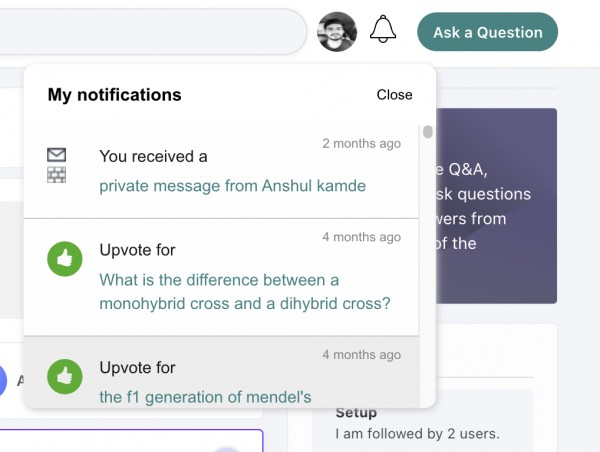Click thumbs-up icon beside f1 generation upvote
Image resolution: width=600 pixels, height=452 pixels.
coord(65,377)
